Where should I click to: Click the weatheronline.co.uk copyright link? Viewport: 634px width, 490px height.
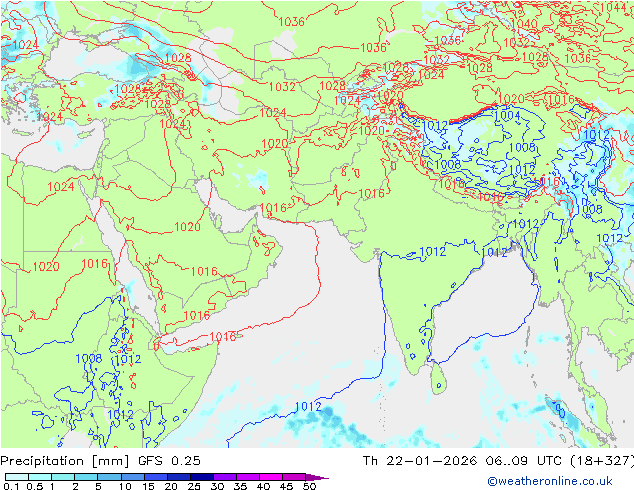[x=549, y=481]
